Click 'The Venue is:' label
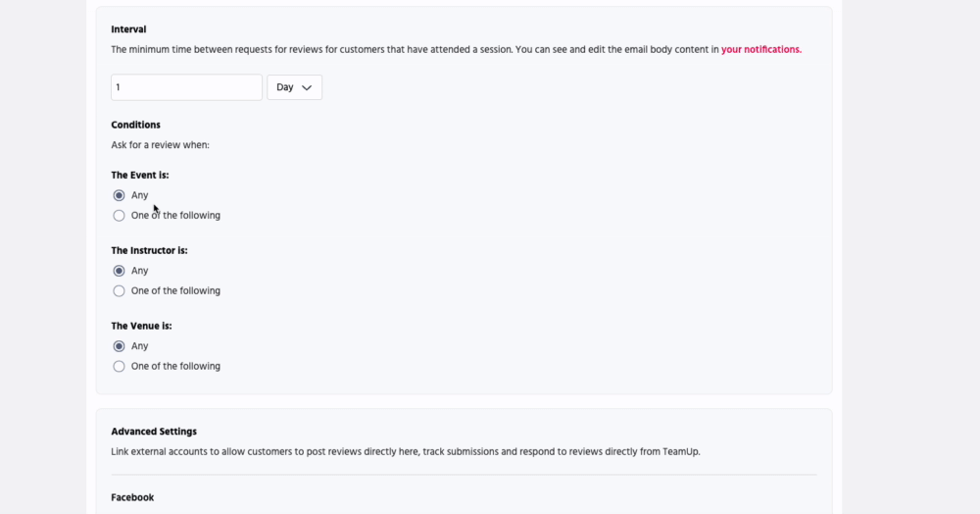 (x=140, y=326)
